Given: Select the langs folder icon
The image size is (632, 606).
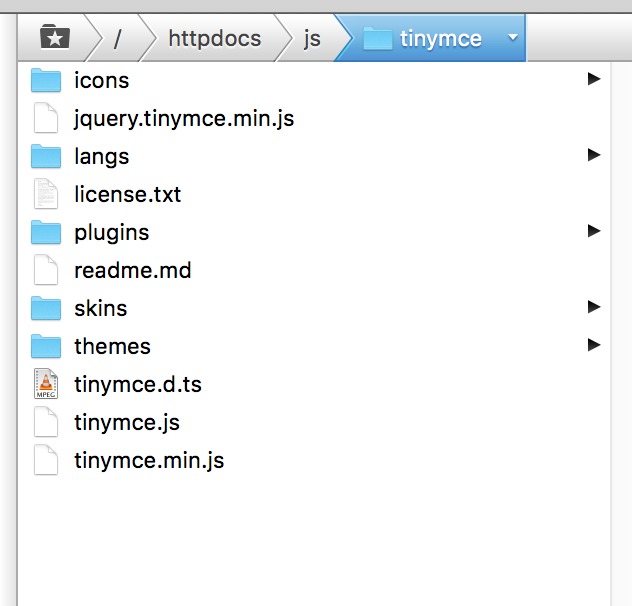Looking at the screenshot, I should (46, 156).
